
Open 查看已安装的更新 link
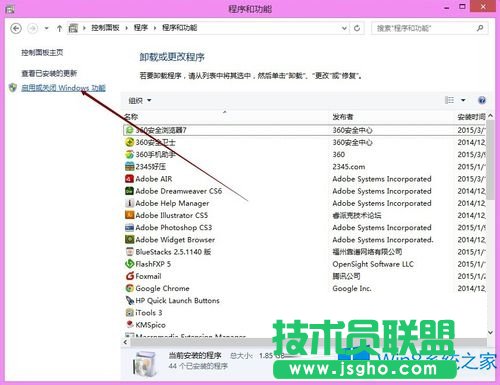[x=49, y=73]
